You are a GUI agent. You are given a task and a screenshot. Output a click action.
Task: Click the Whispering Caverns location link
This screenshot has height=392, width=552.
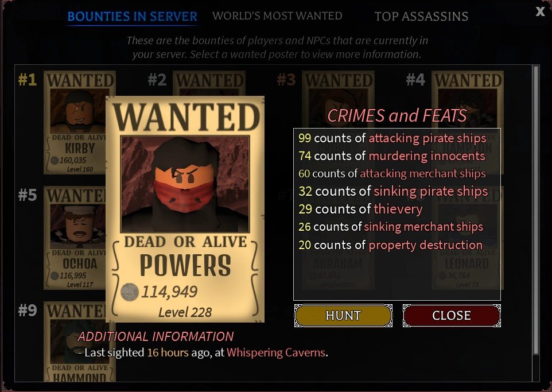coord(276,352)
